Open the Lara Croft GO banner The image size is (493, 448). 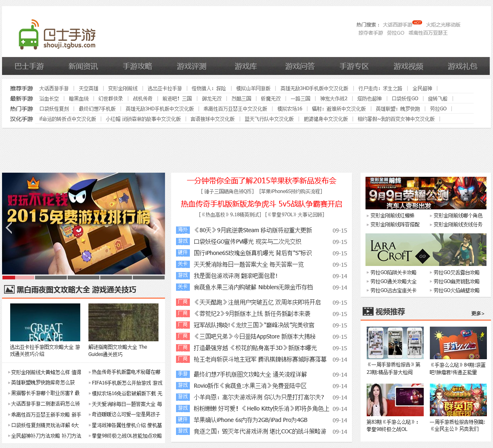(x=426, y=250)
